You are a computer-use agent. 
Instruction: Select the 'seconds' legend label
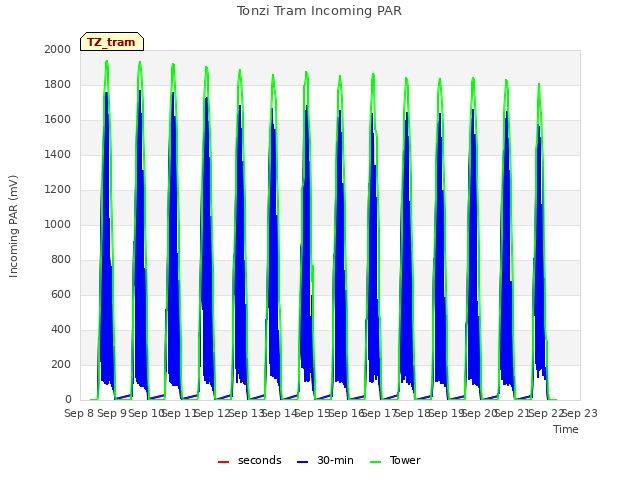[x=260, y=460]
